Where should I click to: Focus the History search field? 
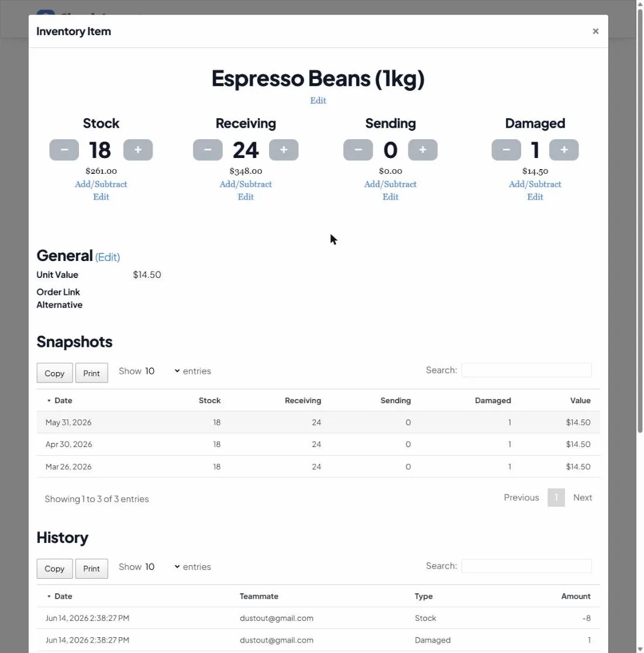[x=526, y=566]
